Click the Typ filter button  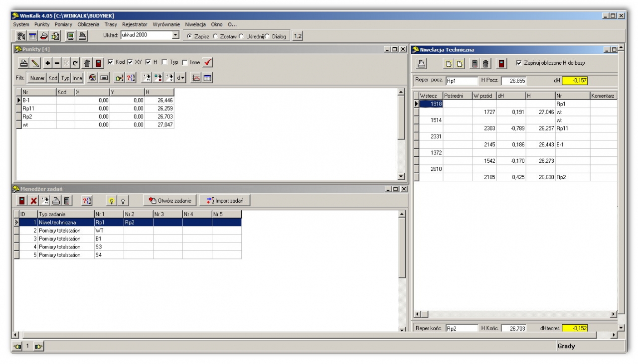coord(65,78)
